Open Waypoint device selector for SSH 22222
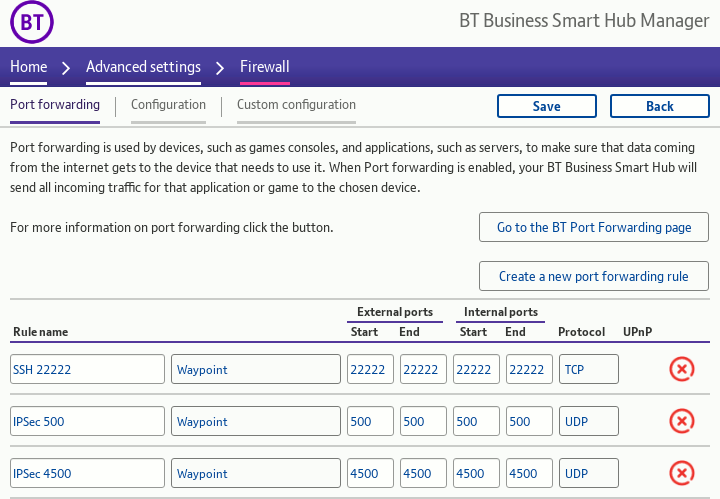This screenshot has height=499, width=720. pos(256,369)
